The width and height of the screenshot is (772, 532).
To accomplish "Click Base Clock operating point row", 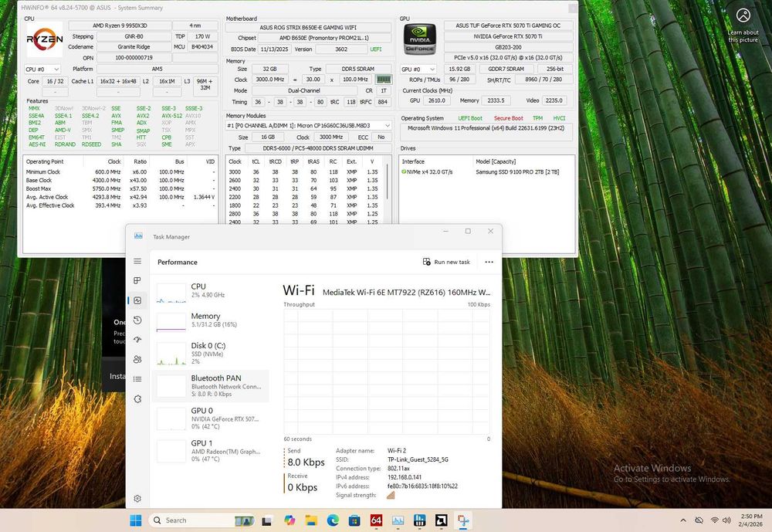I will pos(120,180).
